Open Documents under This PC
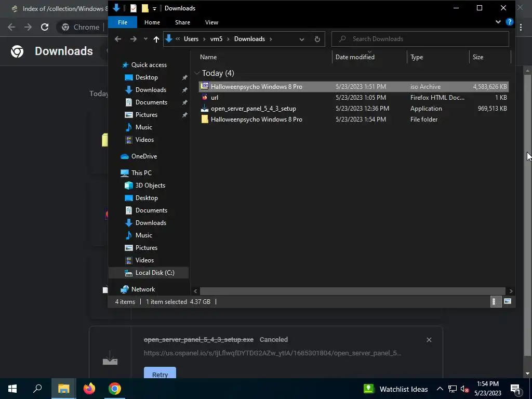 tap(151, 210)
